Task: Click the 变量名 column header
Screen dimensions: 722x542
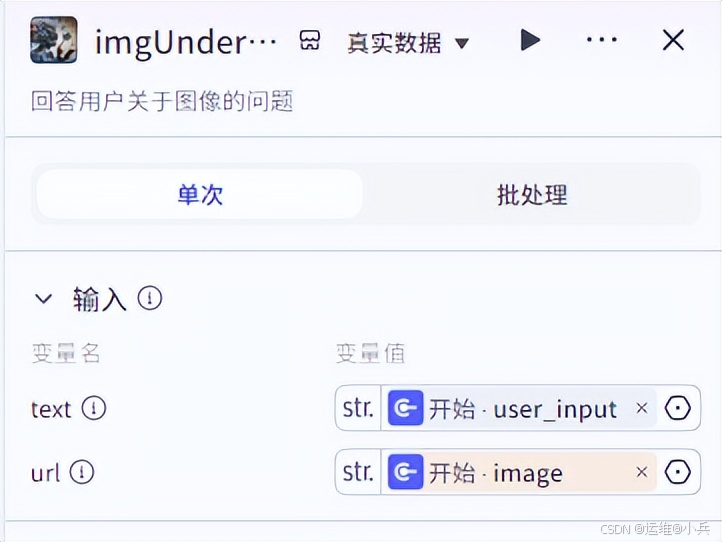Action: pos(66,354)
